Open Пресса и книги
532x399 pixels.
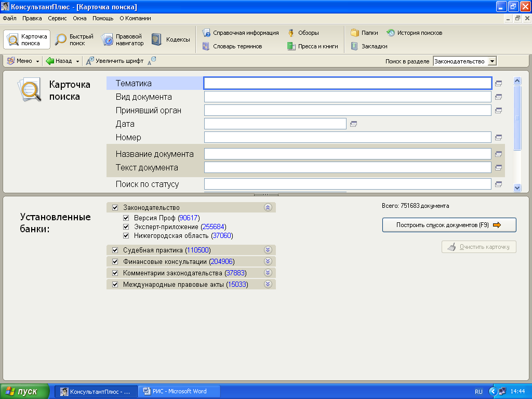click(x=312, y=46)
